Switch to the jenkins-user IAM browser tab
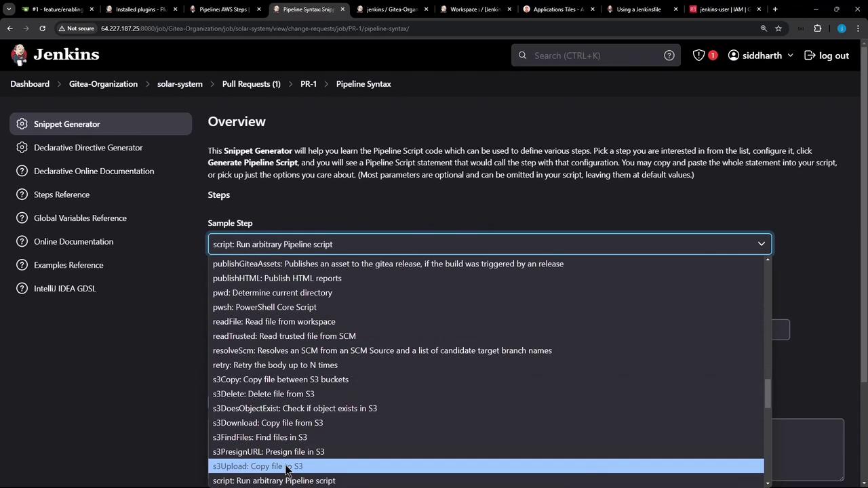The image size is (868, 488). click(725, 9)
